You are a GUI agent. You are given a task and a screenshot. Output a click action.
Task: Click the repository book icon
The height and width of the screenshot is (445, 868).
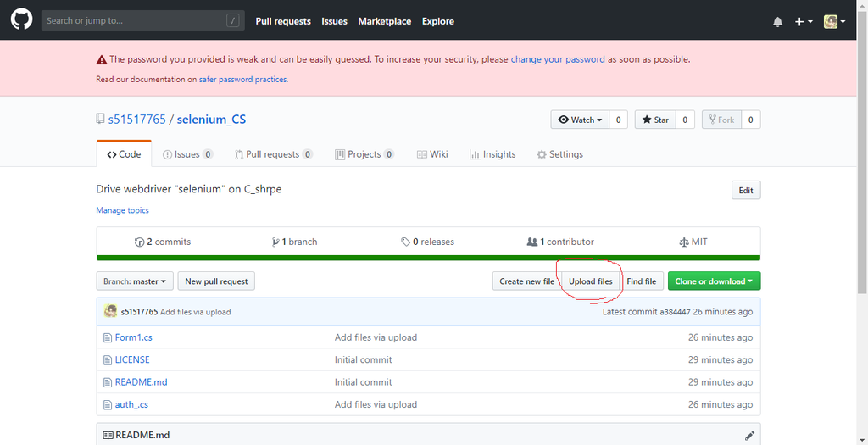(x=100, y=119)
